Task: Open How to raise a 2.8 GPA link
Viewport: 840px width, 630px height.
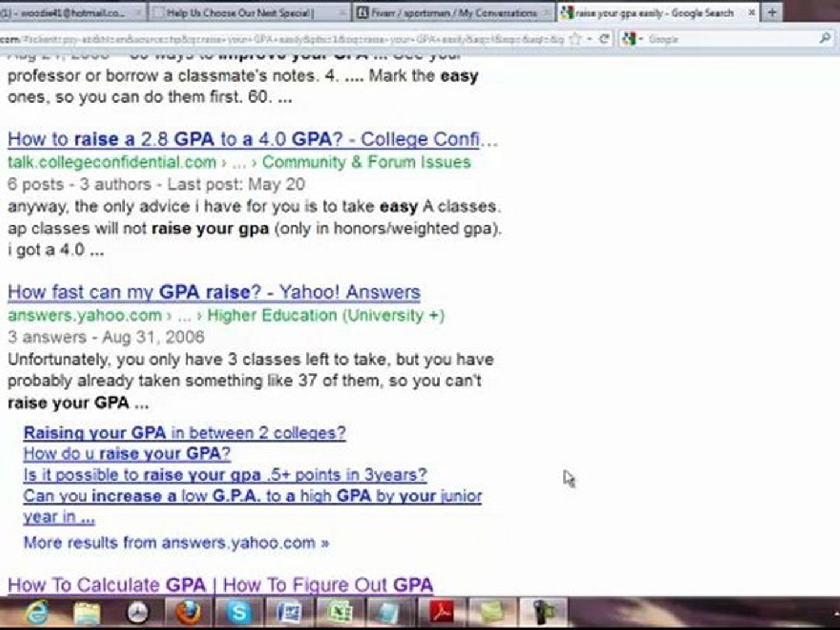Action: pyautogui.click(x=253, y=139)
